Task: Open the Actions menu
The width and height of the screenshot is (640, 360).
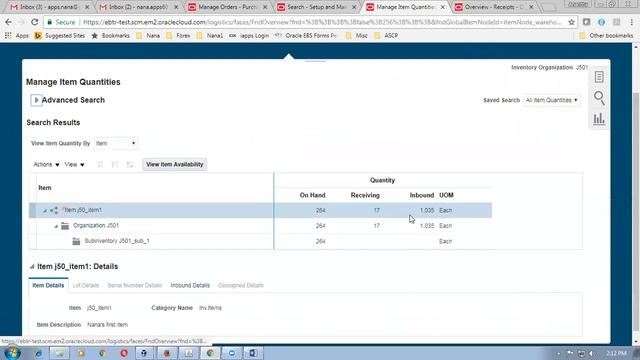Action: [x=46, y=164]
